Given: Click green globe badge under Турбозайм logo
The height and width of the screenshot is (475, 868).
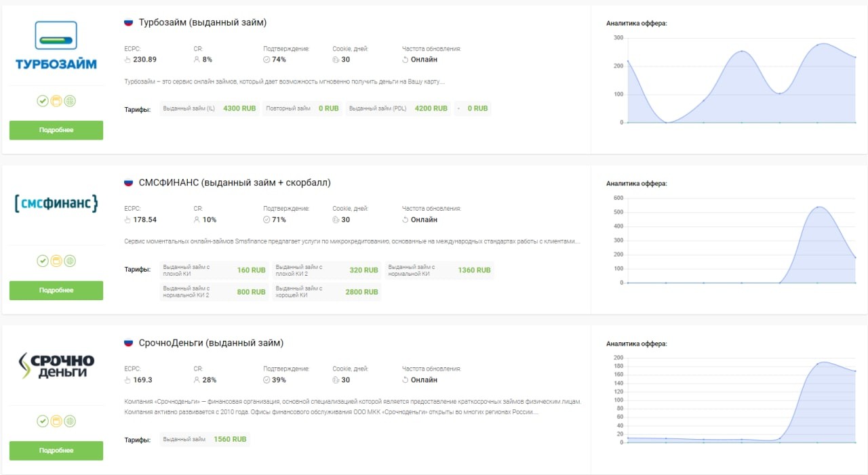Looking at the screenshot, I should [70, 101].
